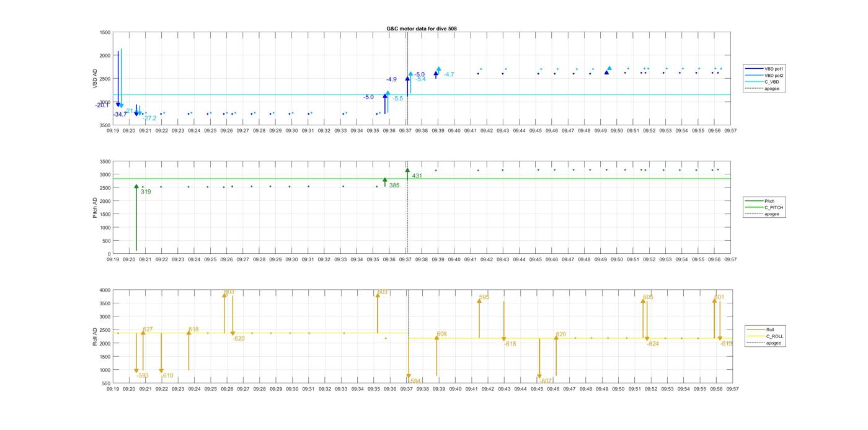Click the "595" roll data label
The image size is (868, 430).
(x=484, y=297)
